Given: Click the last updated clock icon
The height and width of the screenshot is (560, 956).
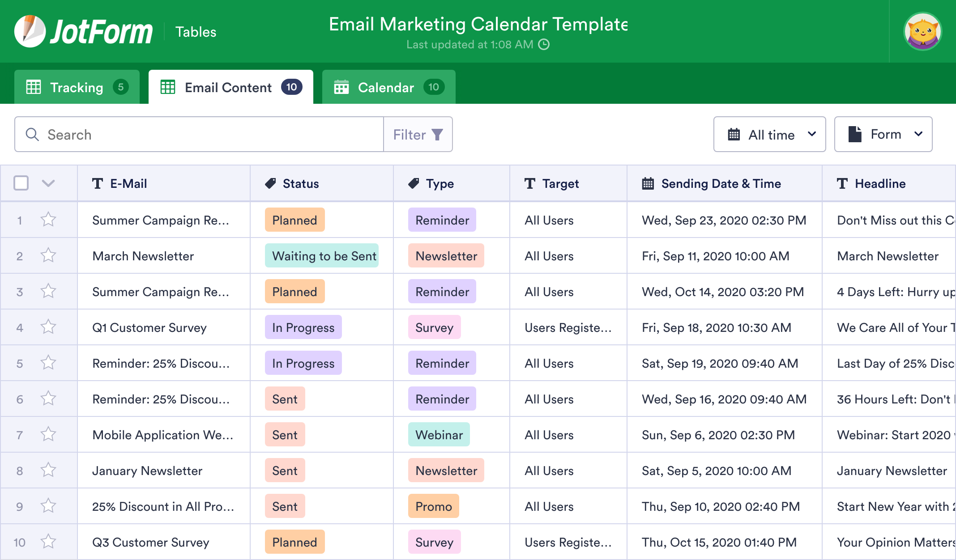Looking at the screenshot, I should (x=544, y=44).
